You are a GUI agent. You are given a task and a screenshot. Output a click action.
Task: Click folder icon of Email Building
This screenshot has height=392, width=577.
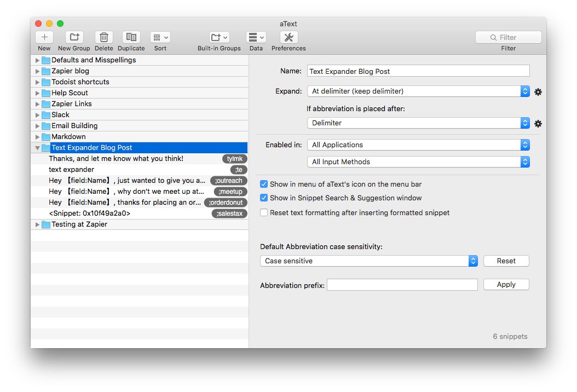pos(46,126)
